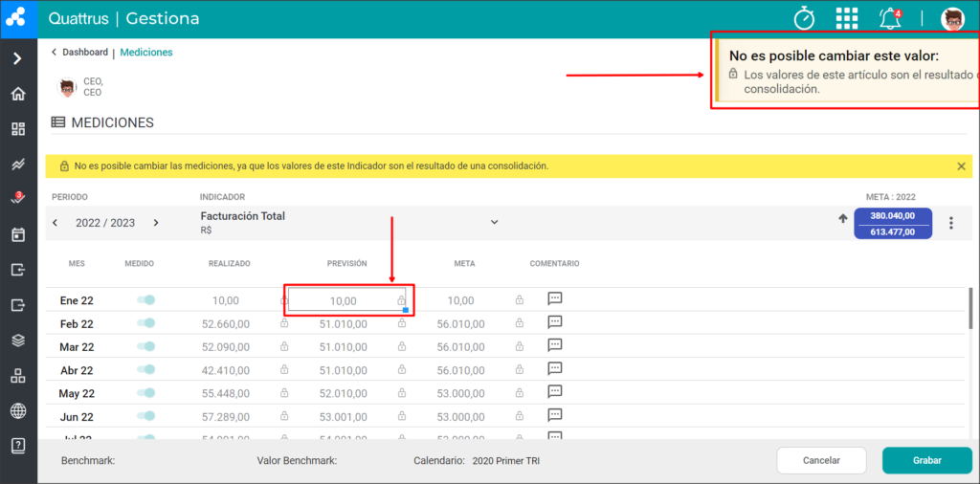
Task: Click the user avatar in the header
Action: 952,19
